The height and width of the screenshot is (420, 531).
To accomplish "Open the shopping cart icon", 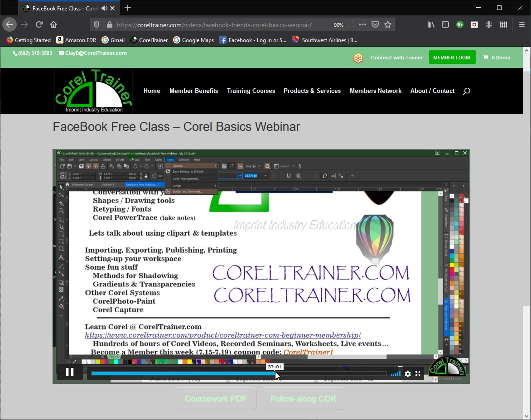I will click(x=486, y=57).
